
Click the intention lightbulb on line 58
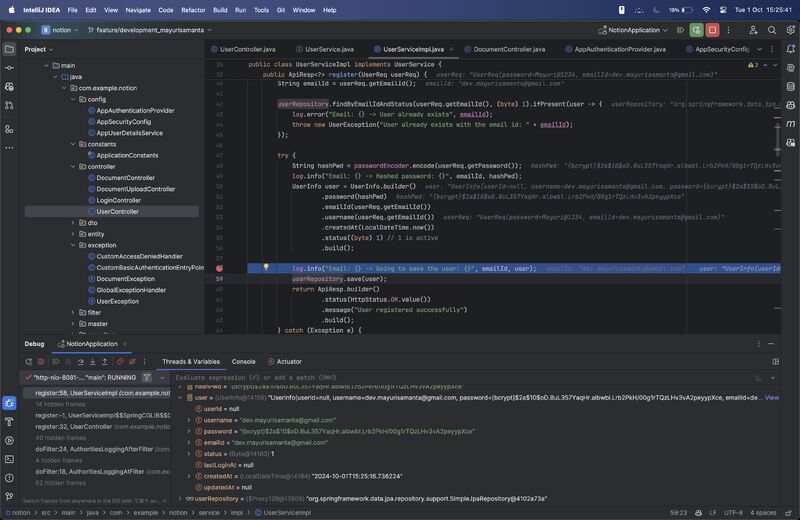(266, 267)
